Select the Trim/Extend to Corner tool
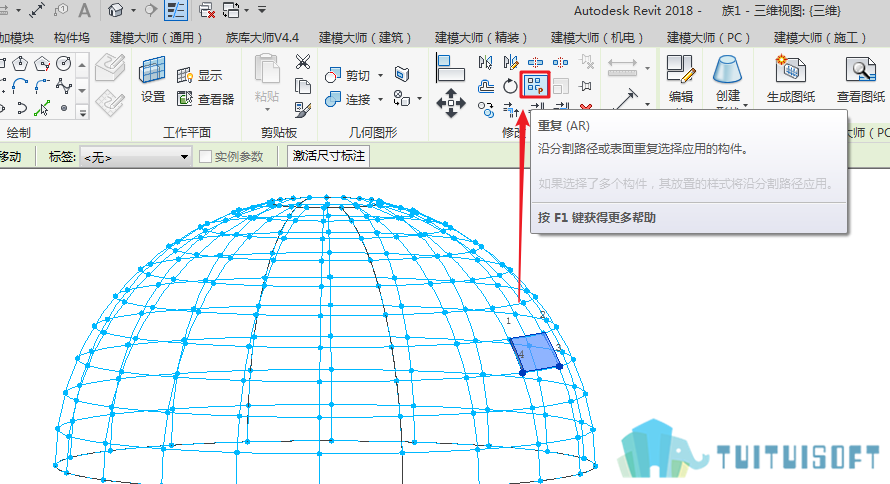 tap(510, 108)
